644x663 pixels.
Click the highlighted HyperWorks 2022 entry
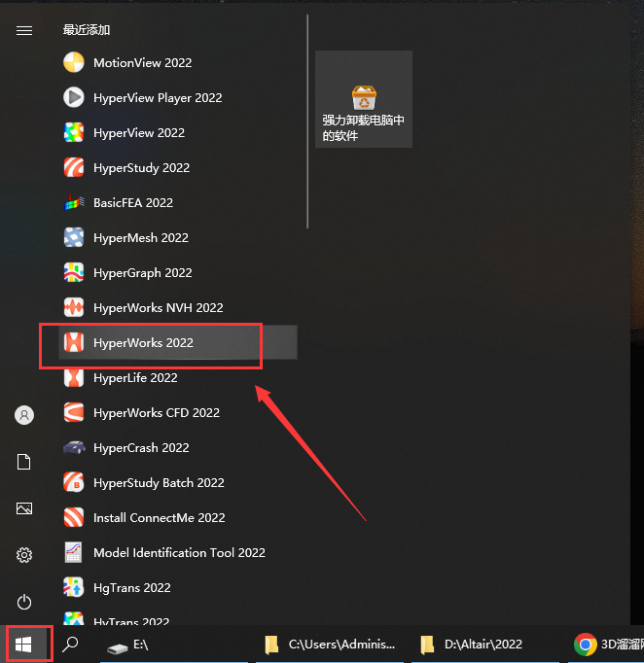coord(143,343)
